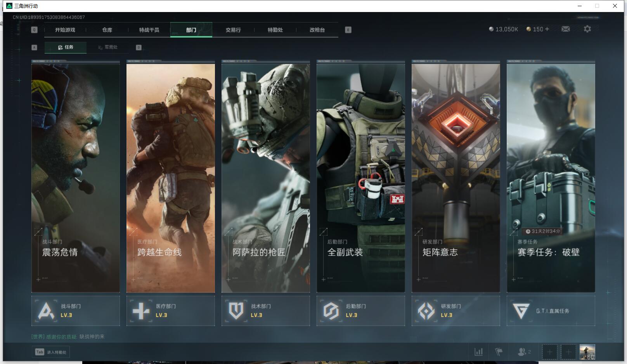Switch to the 军需处 sub-tab
This screenshot has height=364, width=627.
(107, 47)
